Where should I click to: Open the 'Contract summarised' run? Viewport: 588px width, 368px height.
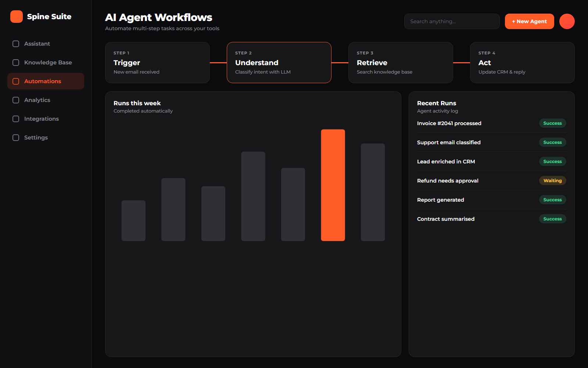491,219
